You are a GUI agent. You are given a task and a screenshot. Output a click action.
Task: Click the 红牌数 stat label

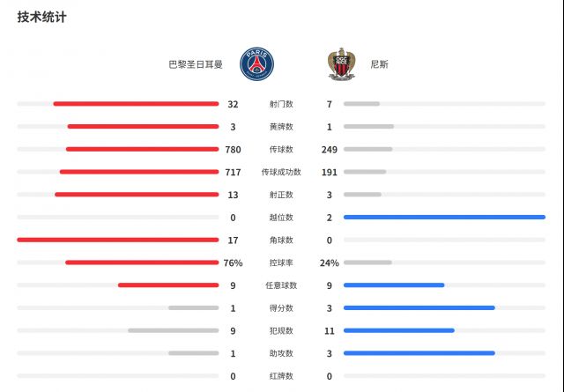282,376
